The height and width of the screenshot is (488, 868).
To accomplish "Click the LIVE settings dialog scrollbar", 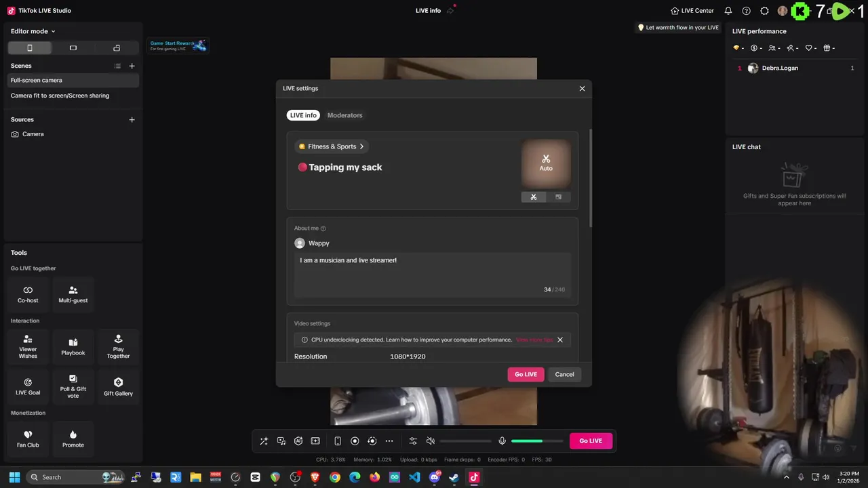I will click(590, 178).
